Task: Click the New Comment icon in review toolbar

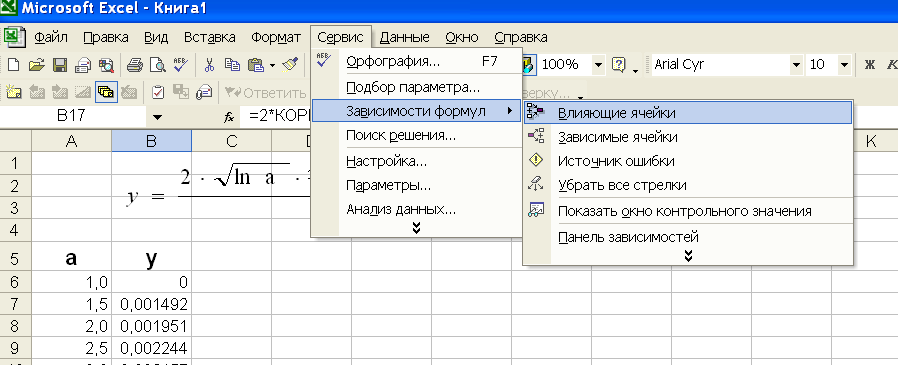Action: [x=13, y=92]
